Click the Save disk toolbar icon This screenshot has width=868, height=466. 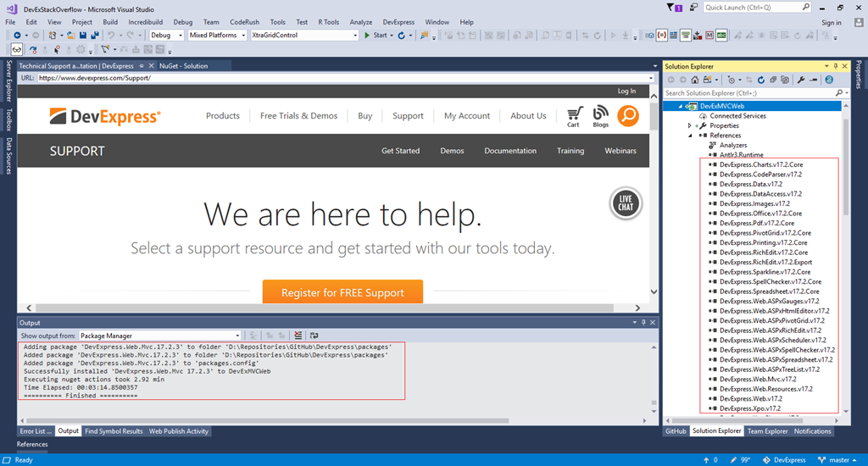pos(82,35)
